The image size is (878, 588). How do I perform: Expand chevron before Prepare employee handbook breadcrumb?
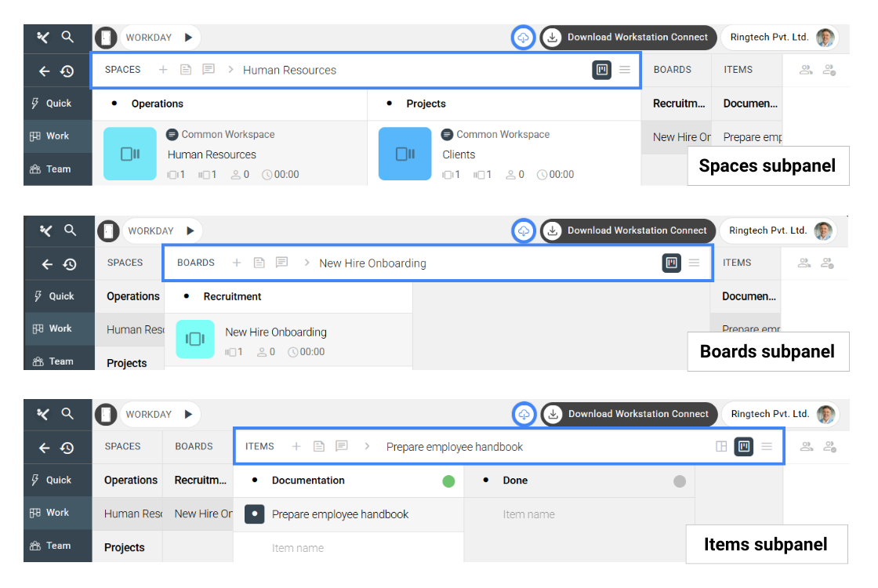coord(367,447)
